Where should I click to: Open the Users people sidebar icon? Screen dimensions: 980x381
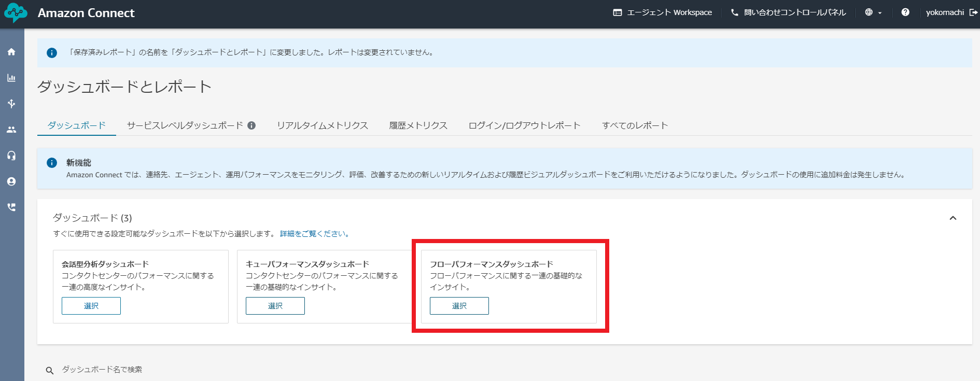[11, 130]
